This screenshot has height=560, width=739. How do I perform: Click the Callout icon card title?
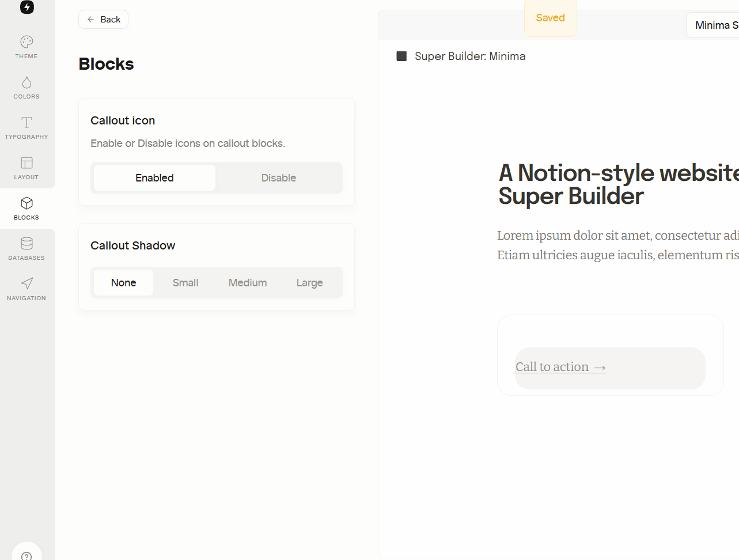[123, 120]
